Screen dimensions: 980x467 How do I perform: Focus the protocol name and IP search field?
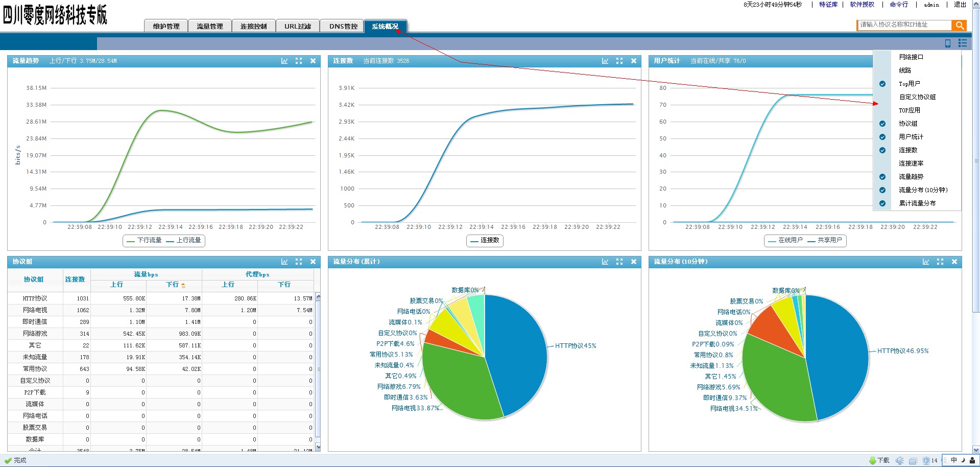point(904,25)
